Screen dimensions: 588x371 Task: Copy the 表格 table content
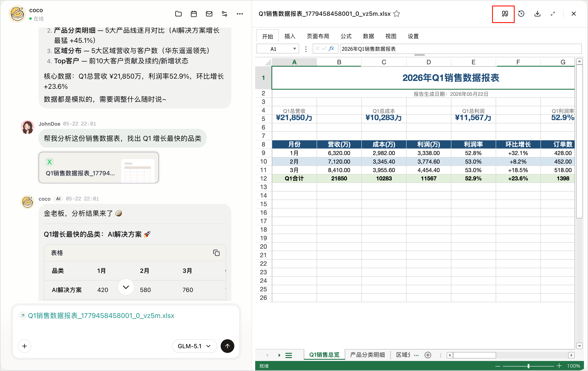click(x=216, y=253)
